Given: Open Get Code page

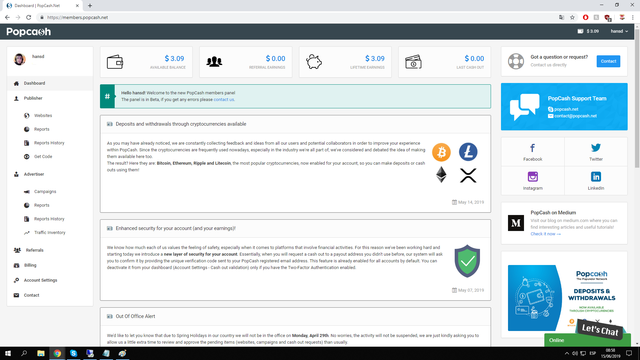Looking at the screenshot, I should [43, 157].
